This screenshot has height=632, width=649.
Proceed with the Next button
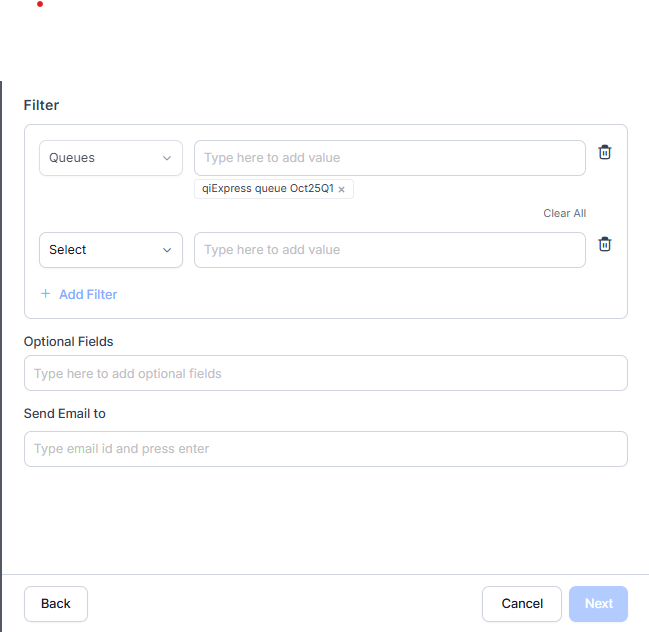pos(598,603)
